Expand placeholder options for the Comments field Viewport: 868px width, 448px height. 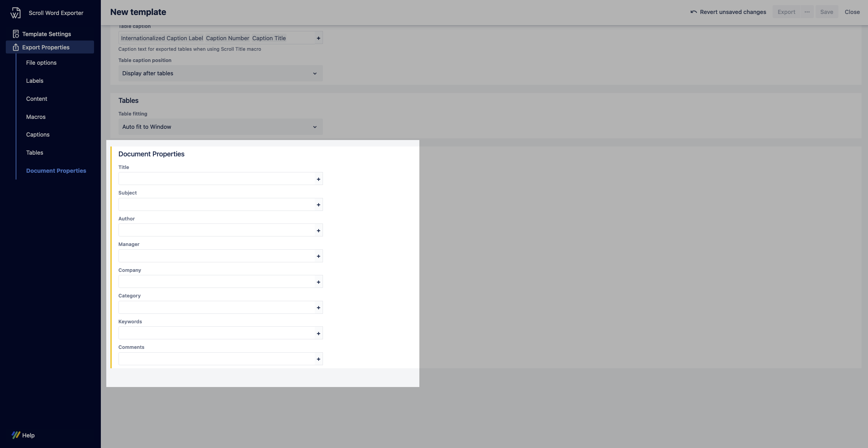click(318, 358)
